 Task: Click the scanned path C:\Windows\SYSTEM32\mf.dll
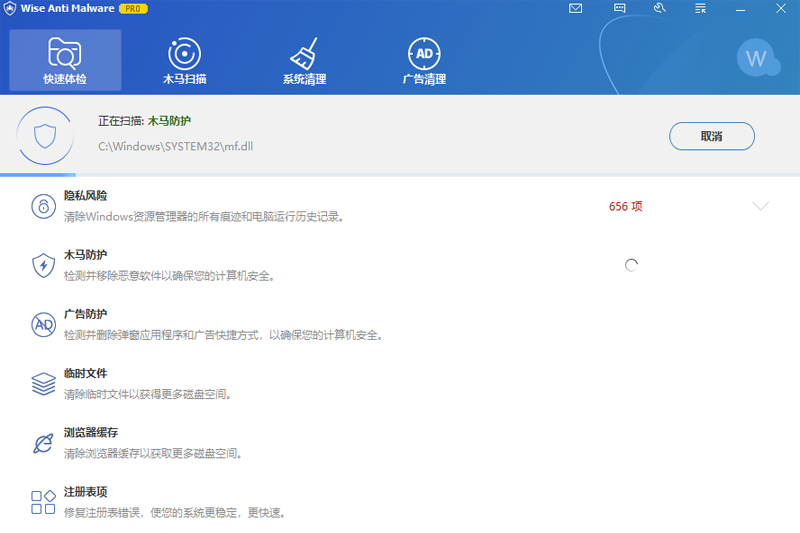coord(176,146)
